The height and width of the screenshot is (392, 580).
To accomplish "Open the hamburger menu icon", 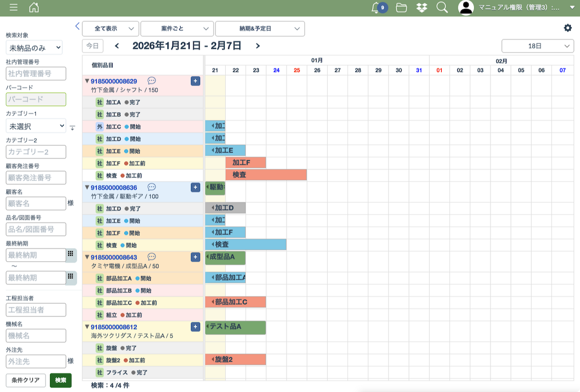I will click(14, 7).
